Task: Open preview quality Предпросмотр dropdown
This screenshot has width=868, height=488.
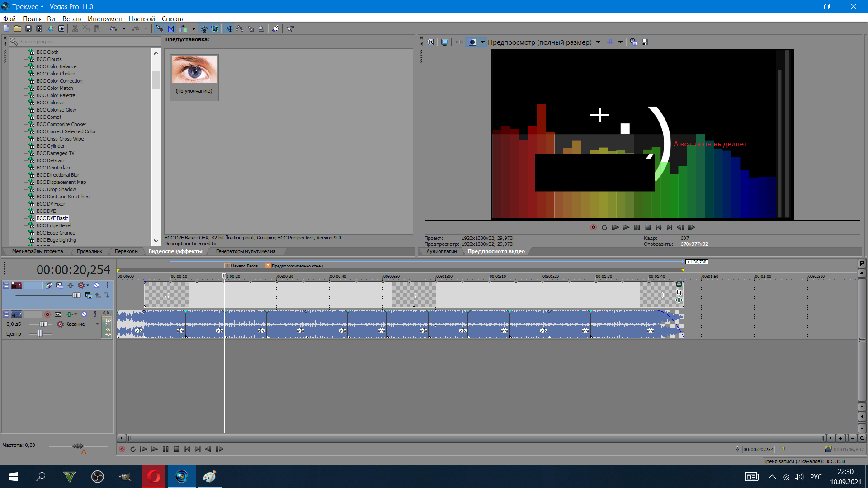Action: (x=598, y=42)
